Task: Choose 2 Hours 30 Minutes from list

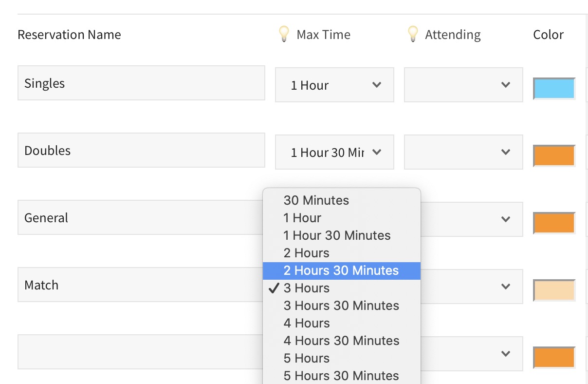Action: tap(341, 270)
